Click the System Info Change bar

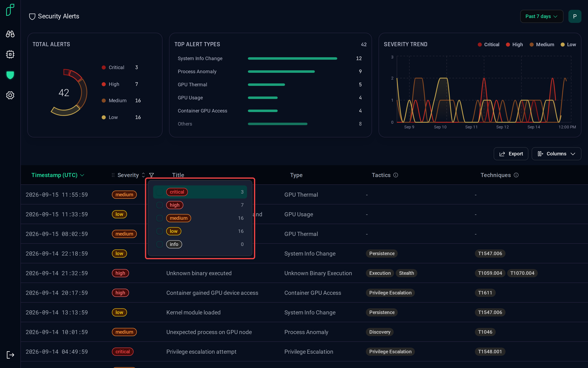292,58
